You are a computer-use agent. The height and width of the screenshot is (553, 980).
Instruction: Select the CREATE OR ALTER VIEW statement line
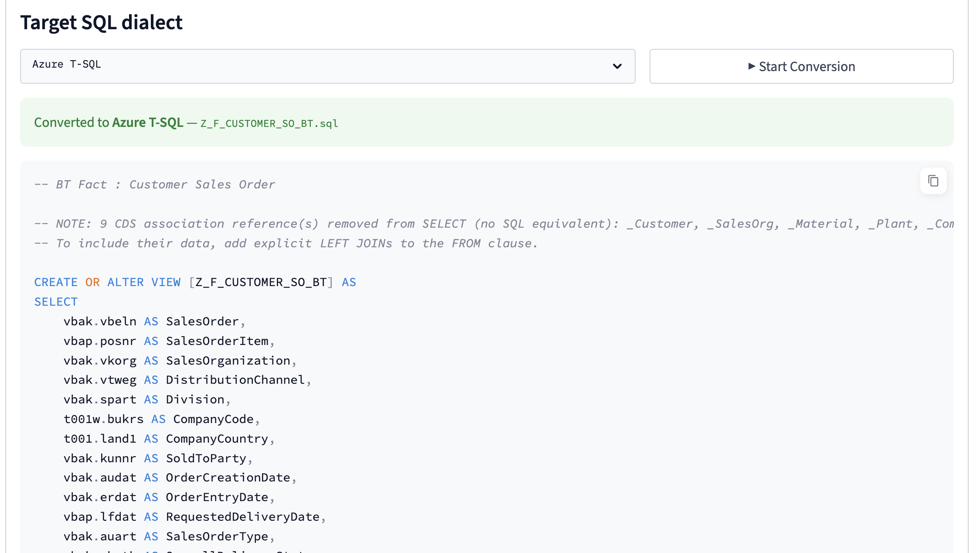point(195,282)
